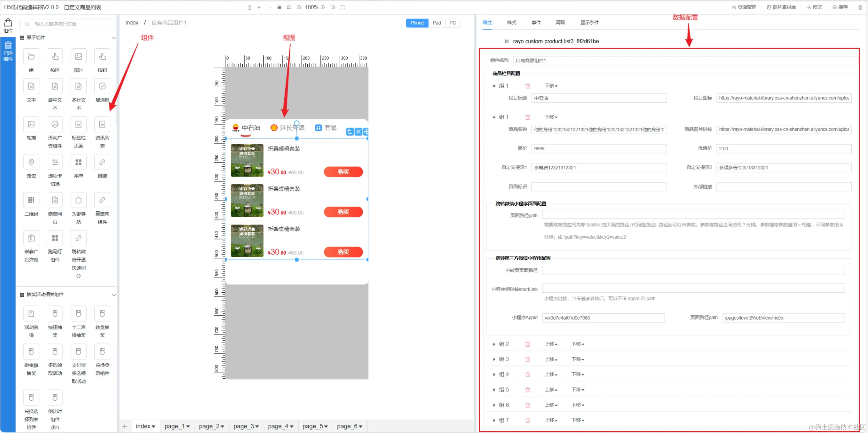Viewport: 868px width, 433px height.
Task: Switch viewport to PC mode
Action: 452,23
